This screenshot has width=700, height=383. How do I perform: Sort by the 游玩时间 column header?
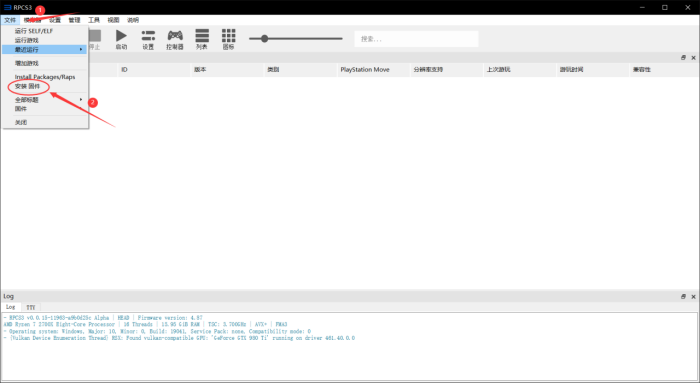[x=593, y=70]
